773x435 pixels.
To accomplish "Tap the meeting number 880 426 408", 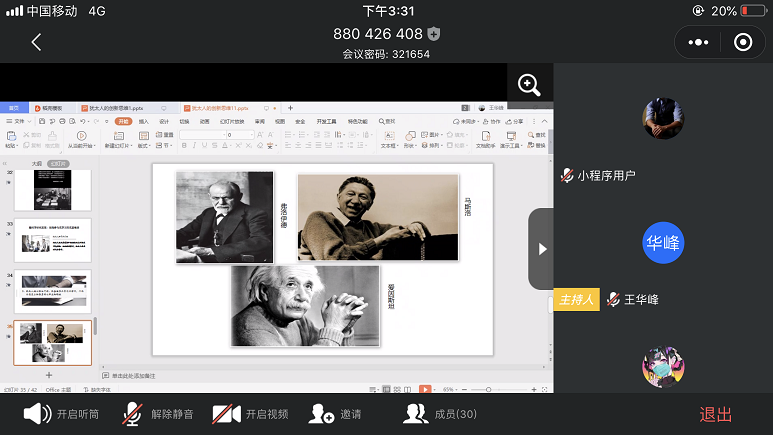I will tap(378, 34).
